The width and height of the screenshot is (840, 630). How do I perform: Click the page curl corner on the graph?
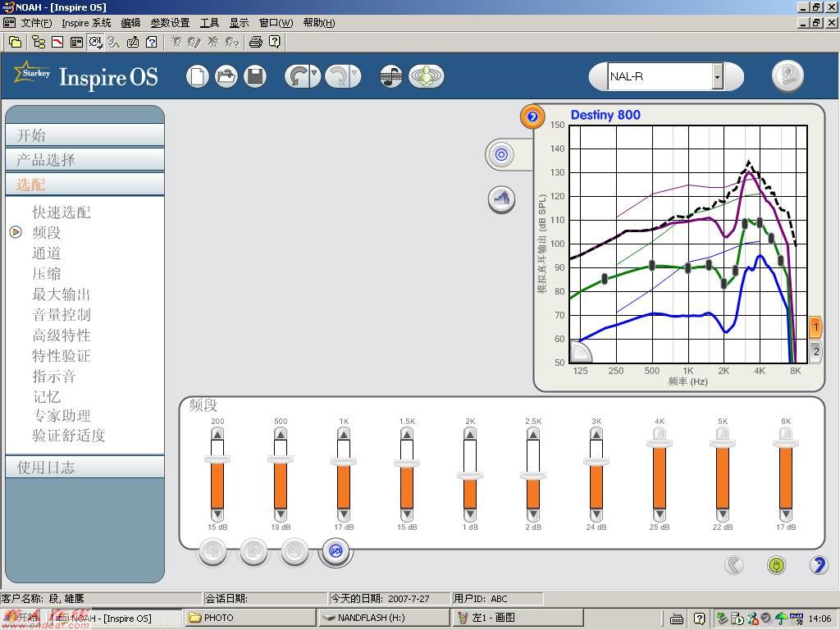(580, 352)
